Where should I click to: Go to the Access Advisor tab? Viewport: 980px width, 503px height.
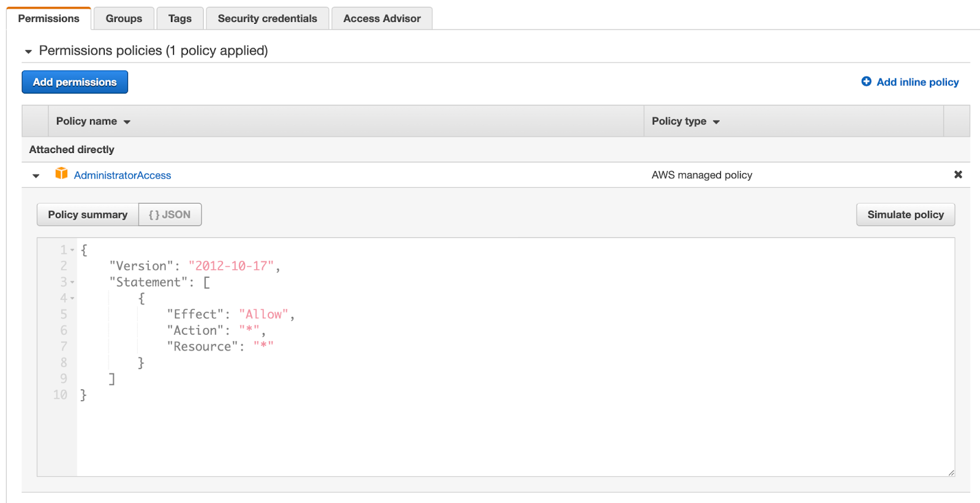pyautogui.click(x=382, y=18)
